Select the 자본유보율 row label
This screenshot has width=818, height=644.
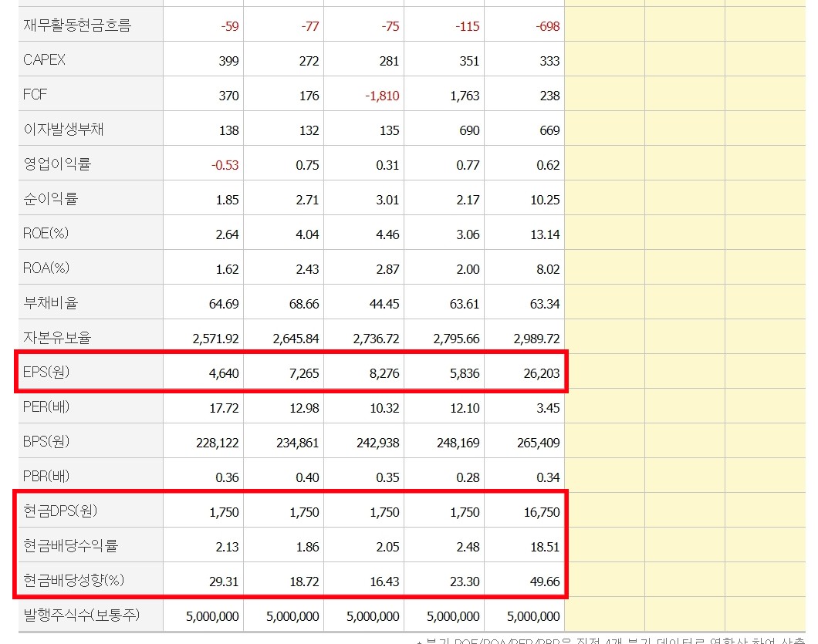[x=57, y=337]
